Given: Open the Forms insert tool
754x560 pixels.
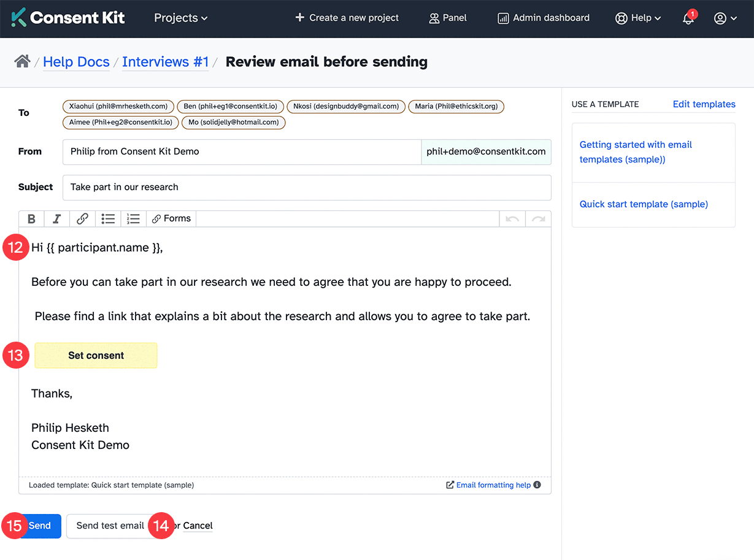Looking at the screenshot, I should (171, 218).
